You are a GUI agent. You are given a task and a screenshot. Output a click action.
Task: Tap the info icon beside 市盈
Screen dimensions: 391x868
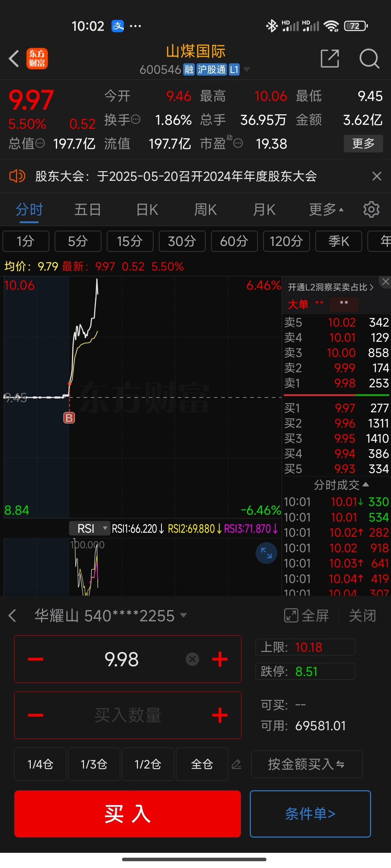pos(238,144)
